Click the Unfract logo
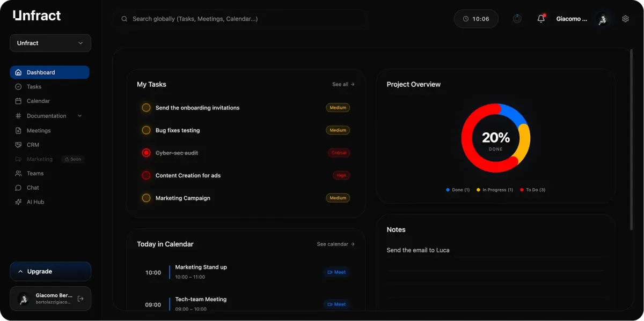Screen dimensions: 644x321 [37, 16]
